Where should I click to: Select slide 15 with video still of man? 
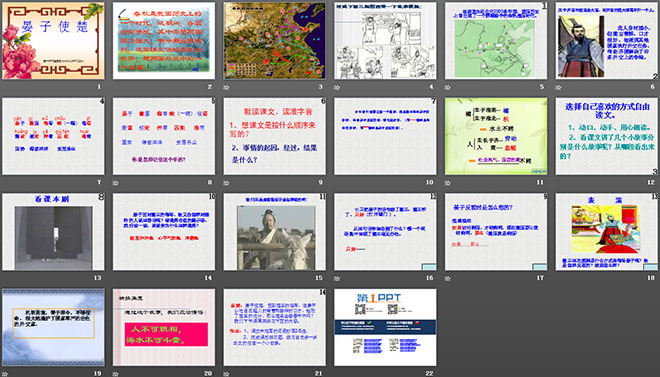(x=274, y=231)
